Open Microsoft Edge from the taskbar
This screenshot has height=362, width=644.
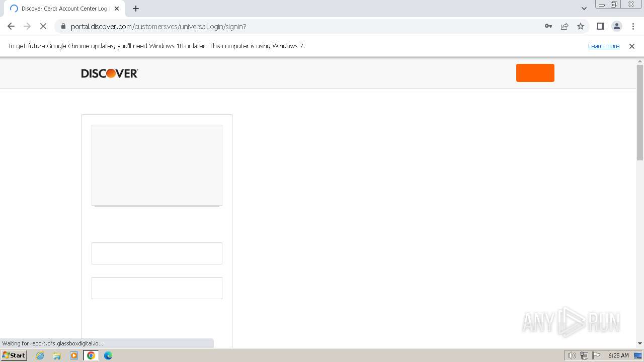click(108, 355)
